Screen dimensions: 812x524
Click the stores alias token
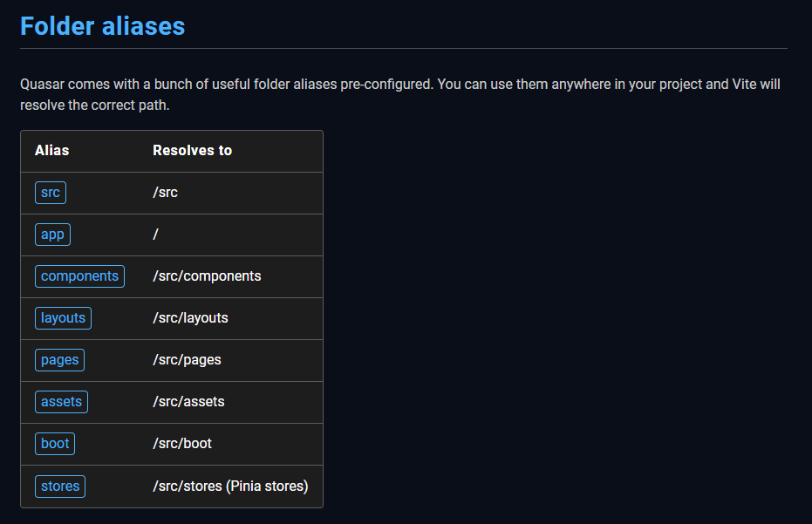pos(60,487)
